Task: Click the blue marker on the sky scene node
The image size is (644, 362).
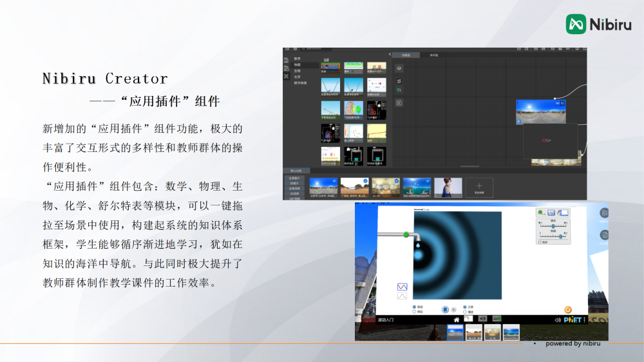Action: (x=518, y=122)
